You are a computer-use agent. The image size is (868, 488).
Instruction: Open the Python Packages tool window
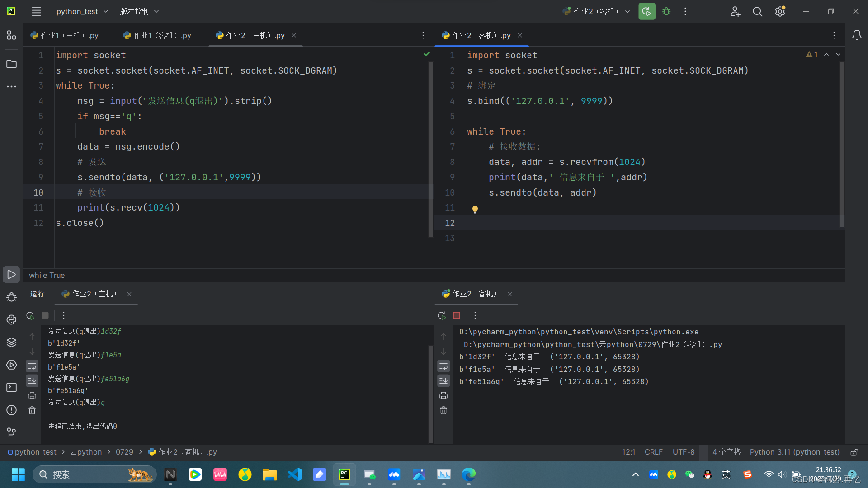pyautogui.click(x=11, y=342)
